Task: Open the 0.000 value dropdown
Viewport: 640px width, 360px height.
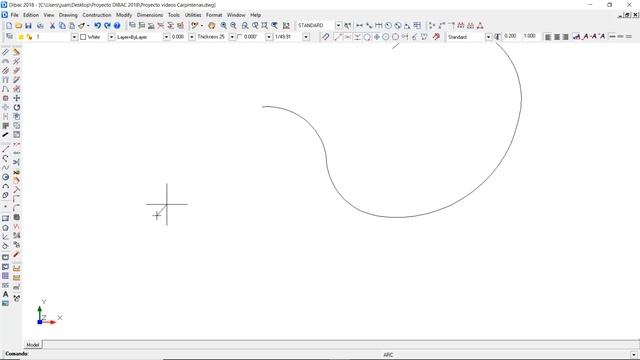Action: coord(191,37)
